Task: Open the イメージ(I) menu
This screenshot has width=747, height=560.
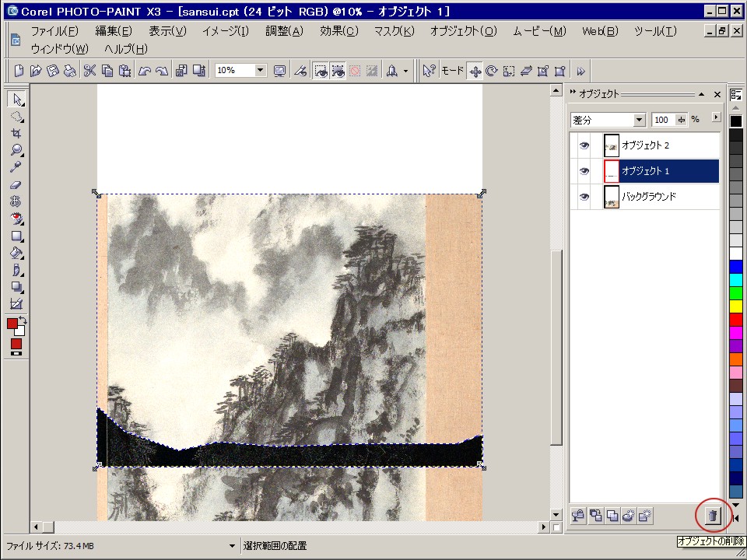Action: (x=226, y=31)
